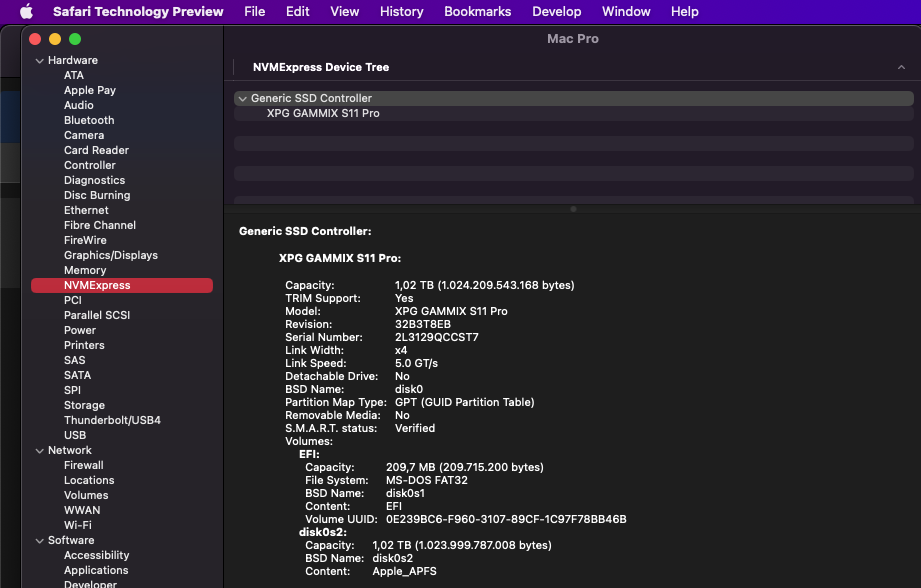Open the File menu
The image size is (921, 588).
click(x=254, y=11)
